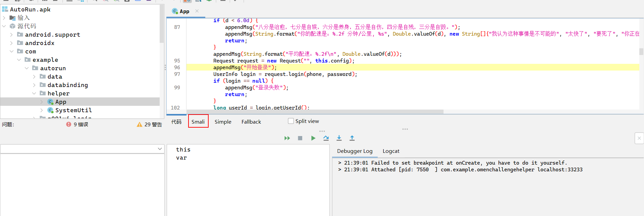Select the SystemUtil class in tree
Image resolution: width=644 pixels, height=216 pixels.
pyautogui.click(x=73, y=110)
